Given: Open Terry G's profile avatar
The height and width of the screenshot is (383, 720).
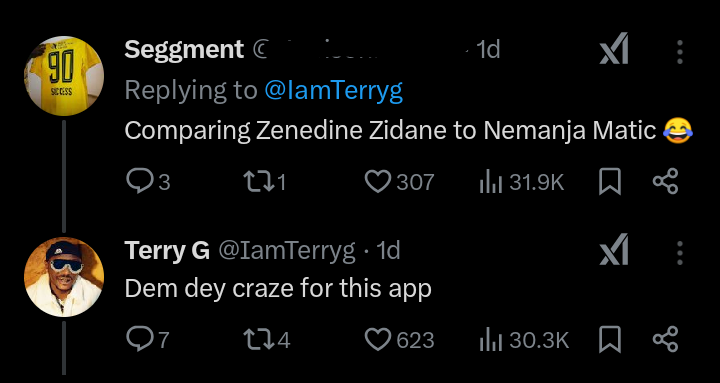Looking at the screenshot, I should (64, 277).
